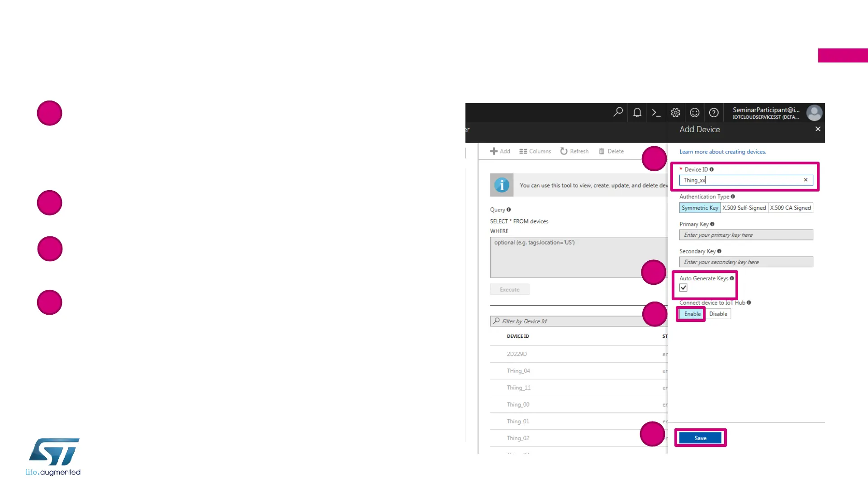Focus the Secondary Key input
868x489 pixels.
(x=746, y=262)
